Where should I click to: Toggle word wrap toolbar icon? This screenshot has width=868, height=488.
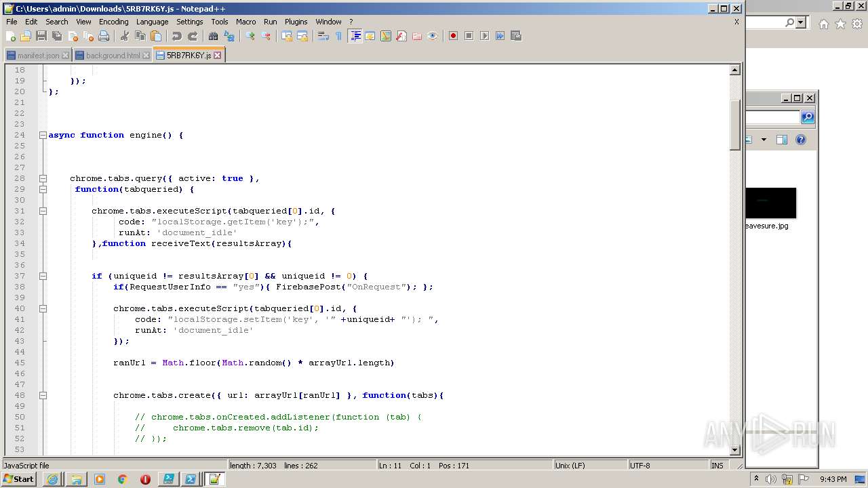click(323, 36)
